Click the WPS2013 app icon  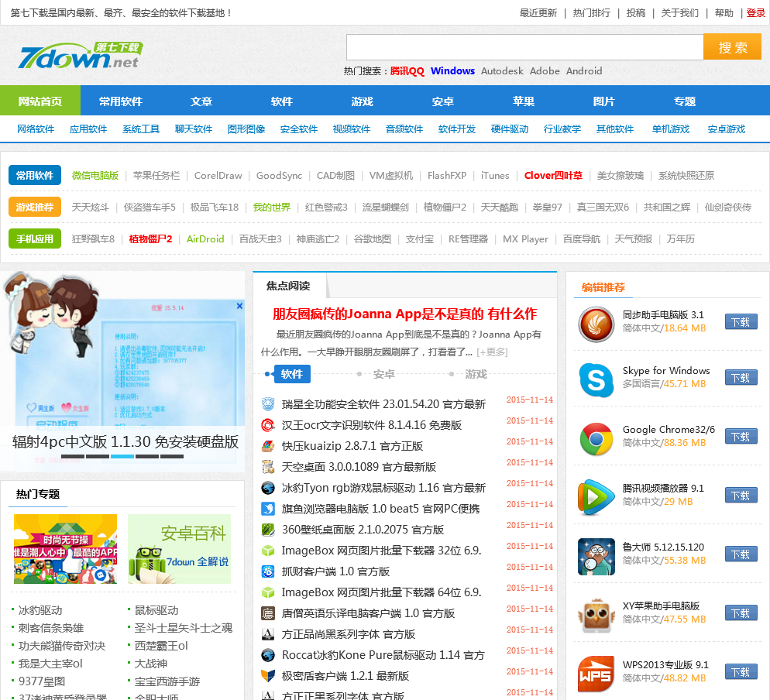tap(596, 674)
